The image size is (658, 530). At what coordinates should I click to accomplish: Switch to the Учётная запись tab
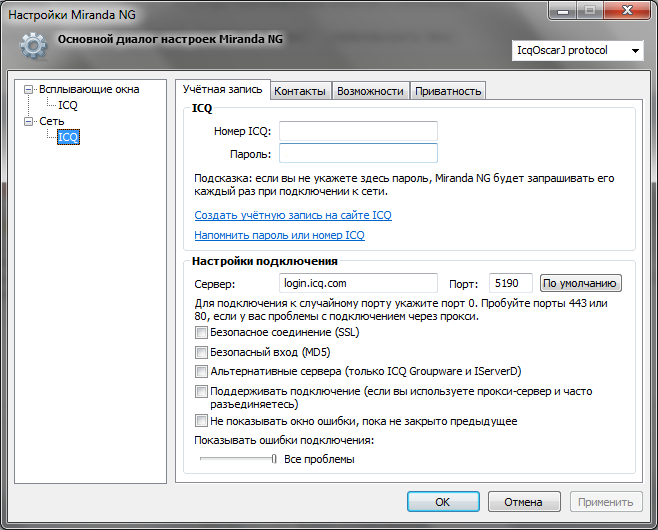click(222, 89)
